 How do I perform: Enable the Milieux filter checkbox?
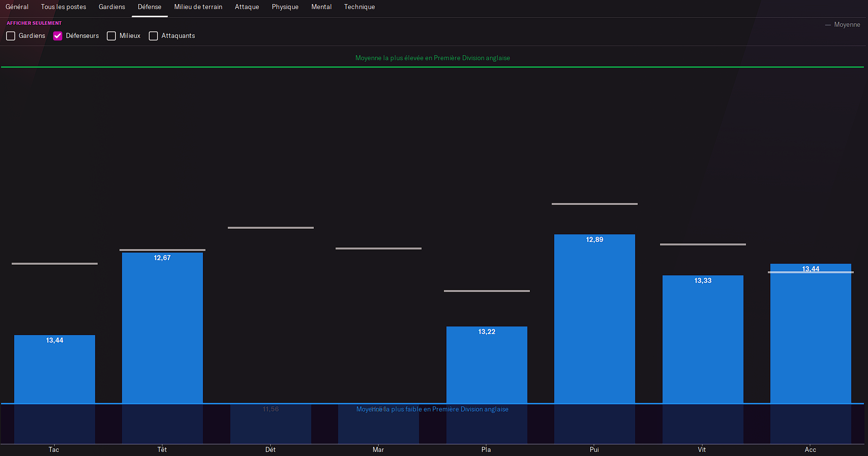pos(111,36)
